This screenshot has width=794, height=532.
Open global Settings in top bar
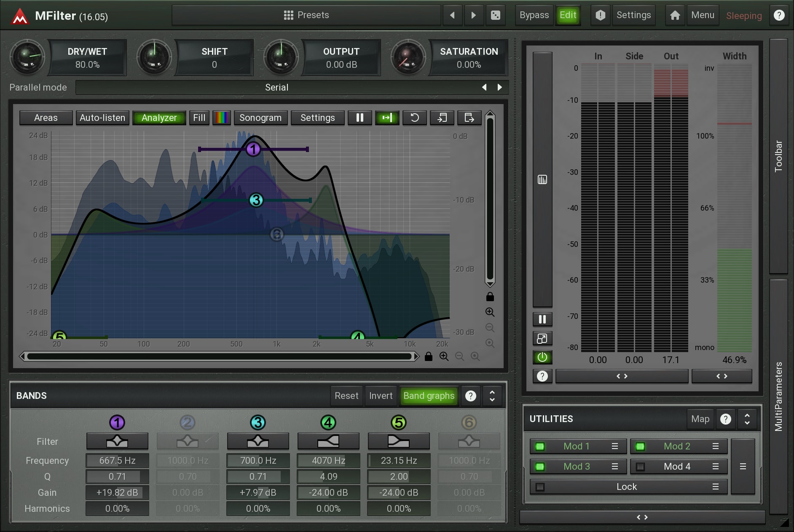point(633,15)
